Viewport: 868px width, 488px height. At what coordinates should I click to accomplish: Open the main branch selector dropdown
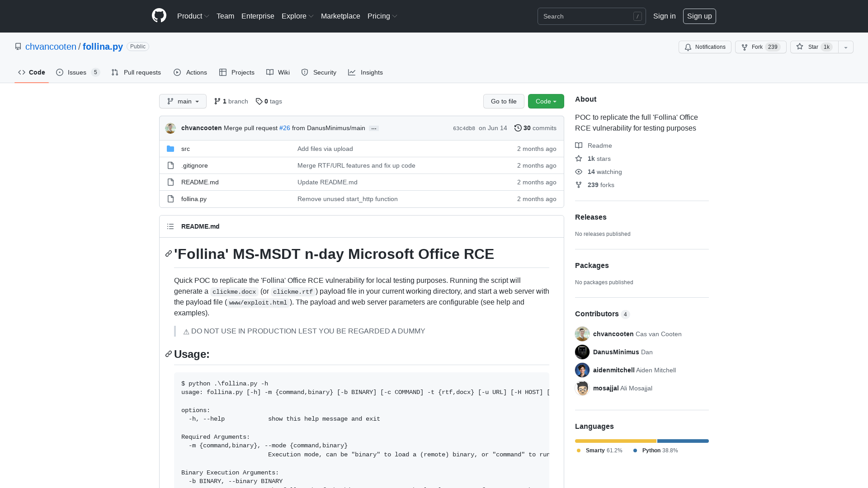coord(183,101)
